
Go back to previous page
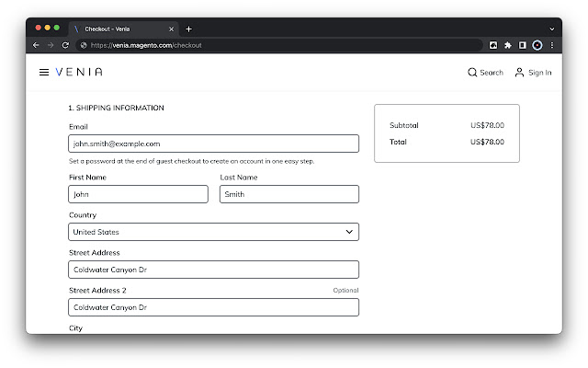[36, 44]
